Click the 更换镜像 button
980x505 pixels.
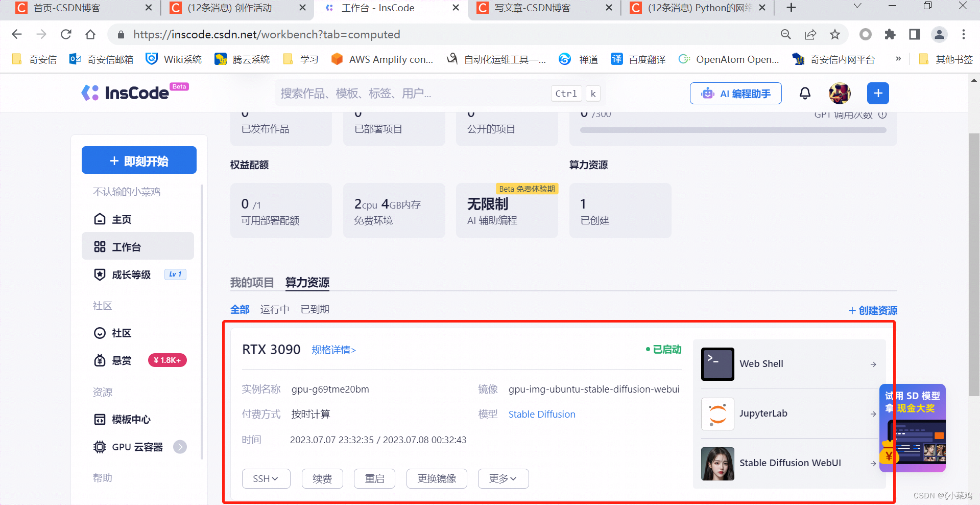coord(437,478)
